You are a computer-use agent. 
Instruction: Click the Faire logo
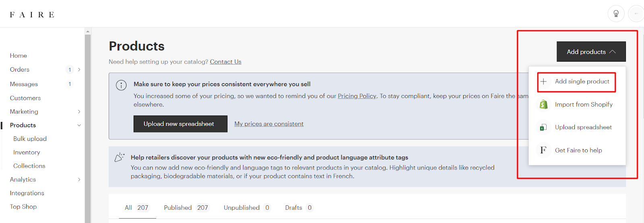32,15
